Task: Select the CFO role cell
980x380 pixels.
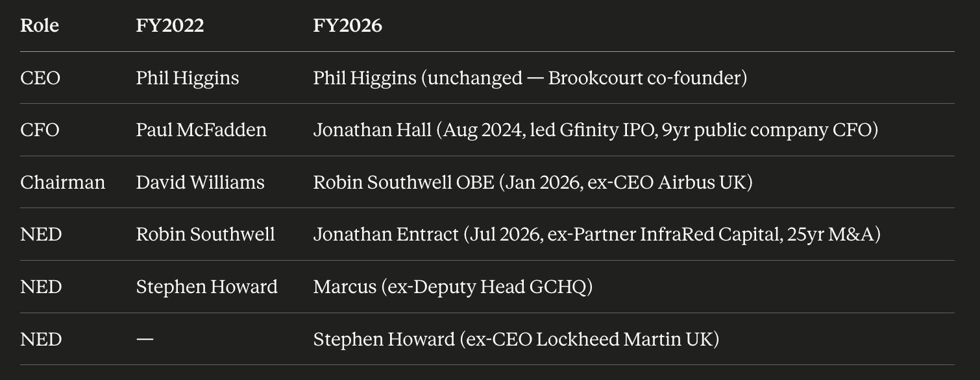Action: pos(40,130)
